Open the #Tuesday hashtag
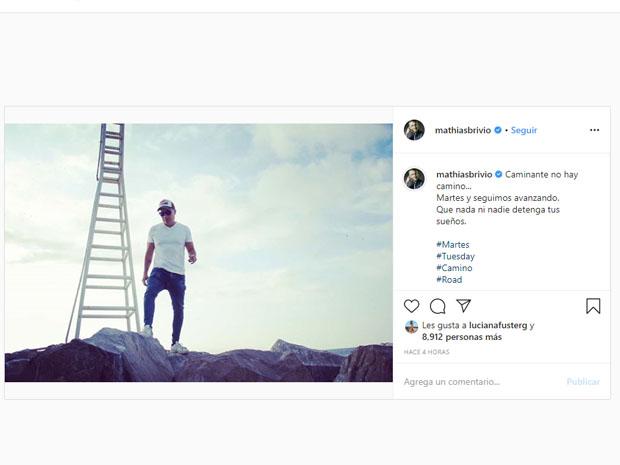This screenshot has height=465, width=620. (x=456, y=256)
